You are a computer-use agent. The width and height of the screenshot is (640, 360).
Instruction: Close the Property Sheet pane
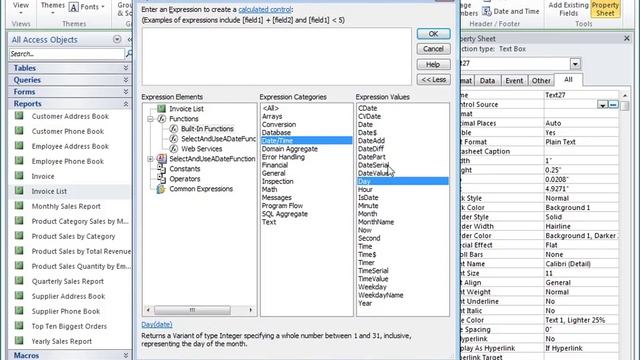pyautogui.click(x=627, y=38)
